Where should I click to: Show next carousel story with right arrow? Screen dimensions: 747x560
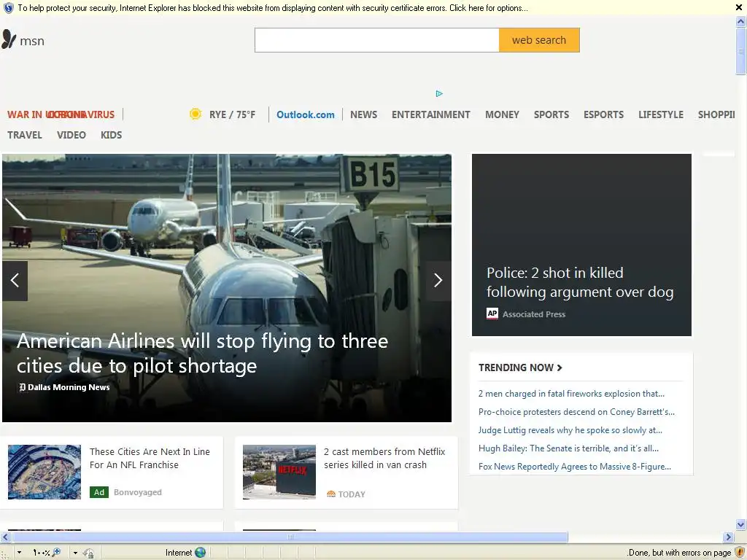(438, 281)
